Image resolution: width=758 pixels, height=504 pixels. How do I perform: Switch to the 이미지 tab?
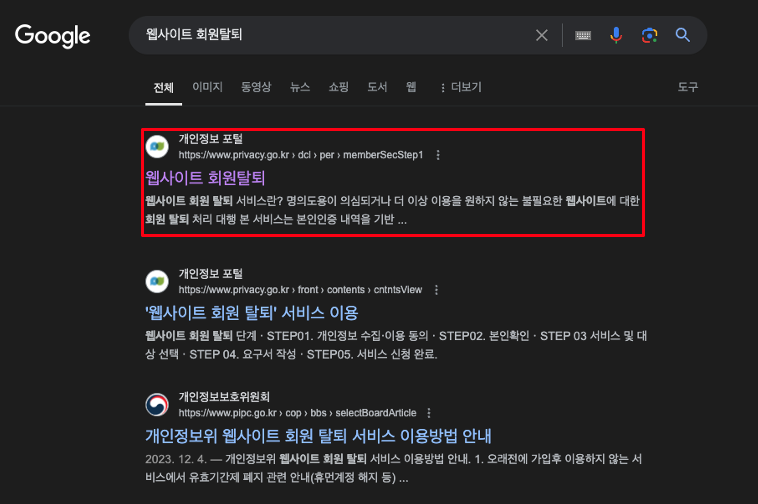(207, 87)
